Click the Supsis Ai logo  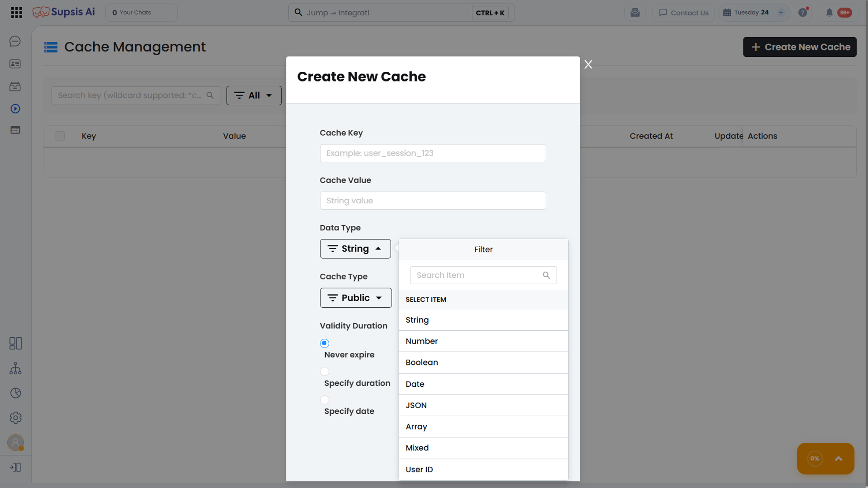point(64,12)
